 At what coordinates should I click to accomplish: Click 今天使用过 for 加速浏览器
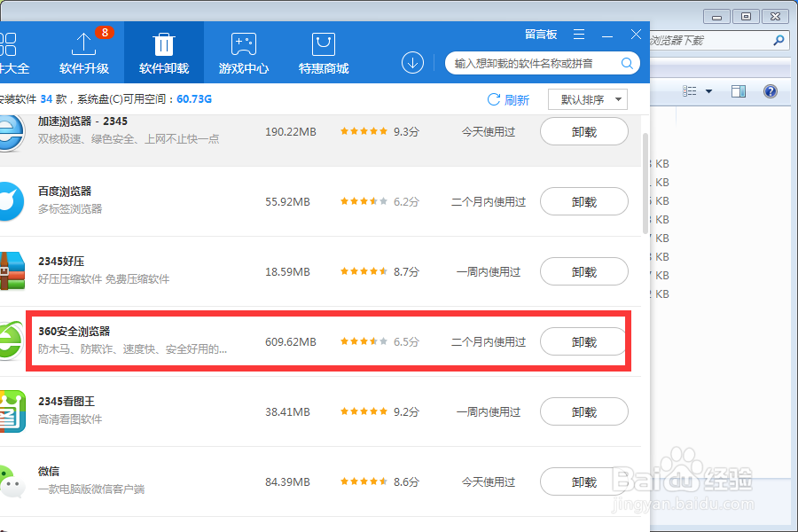coord(488,132)
